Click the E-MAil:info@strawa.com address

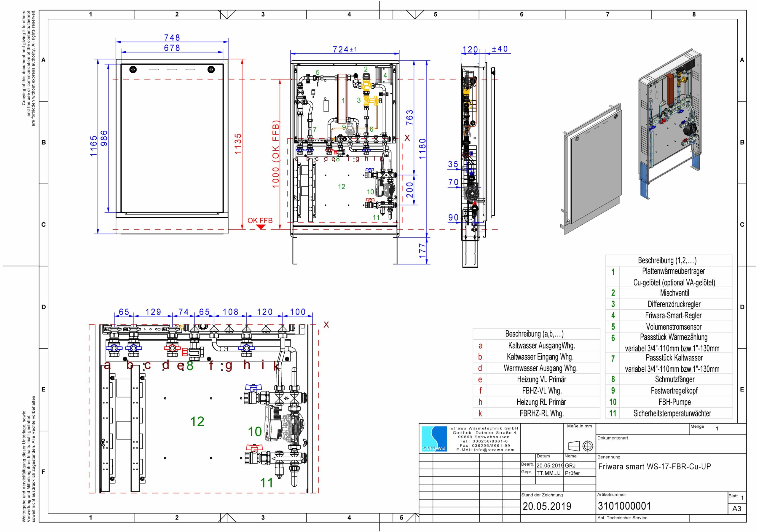[x=485, y=450]
